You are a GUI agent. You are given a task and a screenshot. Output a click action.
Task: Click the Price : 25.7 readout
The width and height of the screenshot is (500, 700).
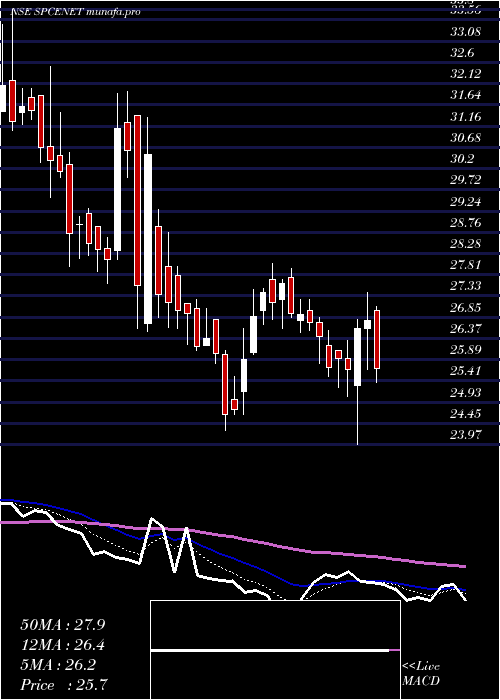point(64,685)
